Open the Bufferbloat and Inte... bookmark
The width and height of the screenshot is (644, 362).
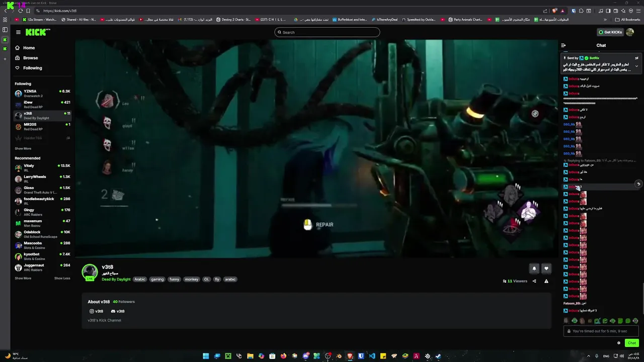click(x=350, y=20)
